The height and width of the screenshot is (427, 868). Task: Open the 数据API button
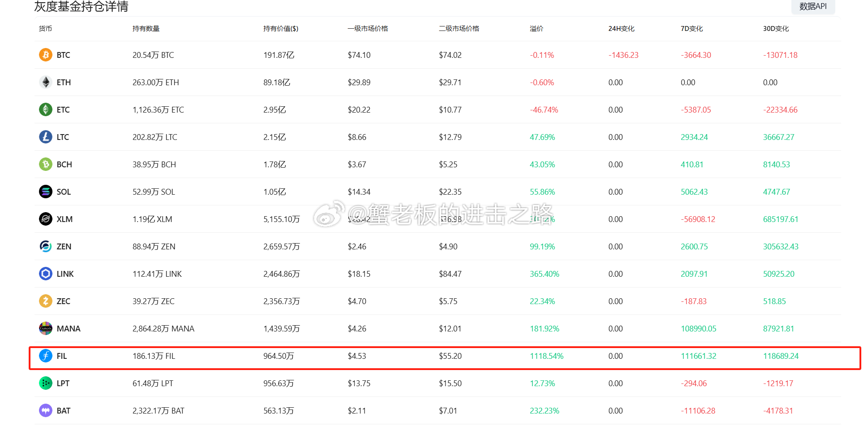813,6
